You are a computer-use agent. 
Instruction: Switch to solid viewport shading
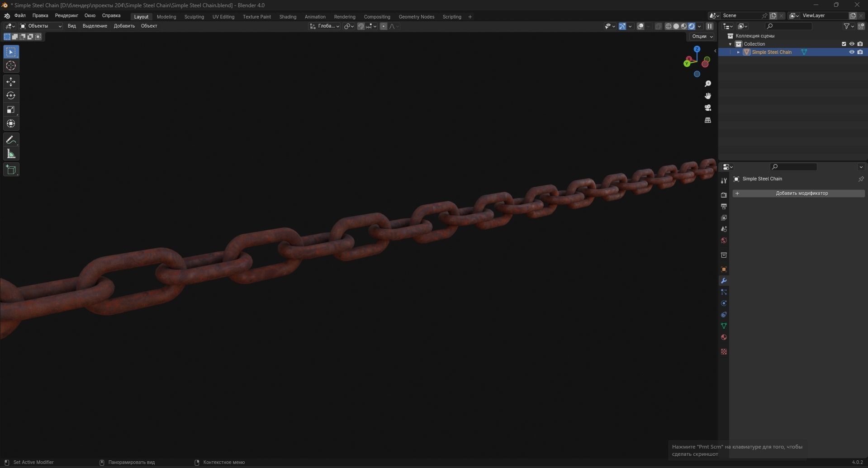click(x=676, y=26)
